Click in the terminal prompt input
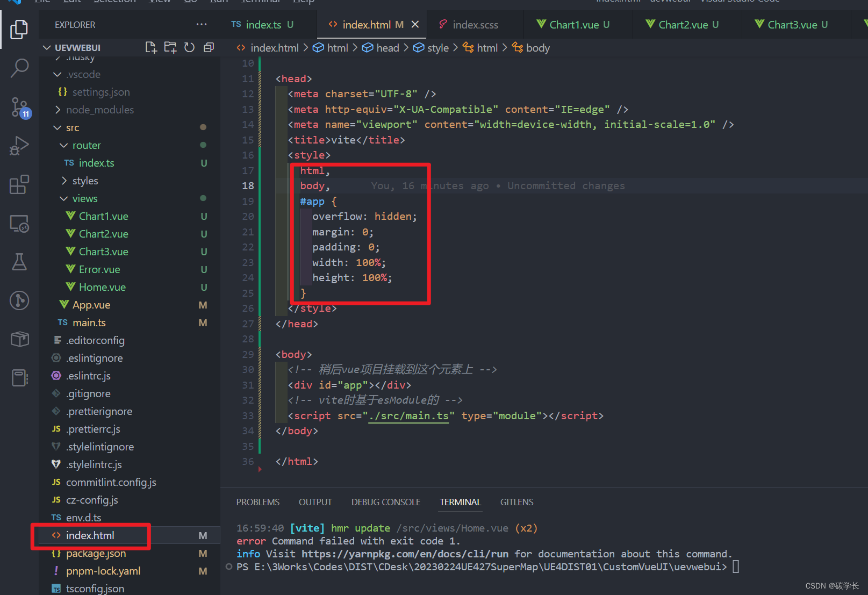This screenshot has height=595, width=868. pos(736,567)
